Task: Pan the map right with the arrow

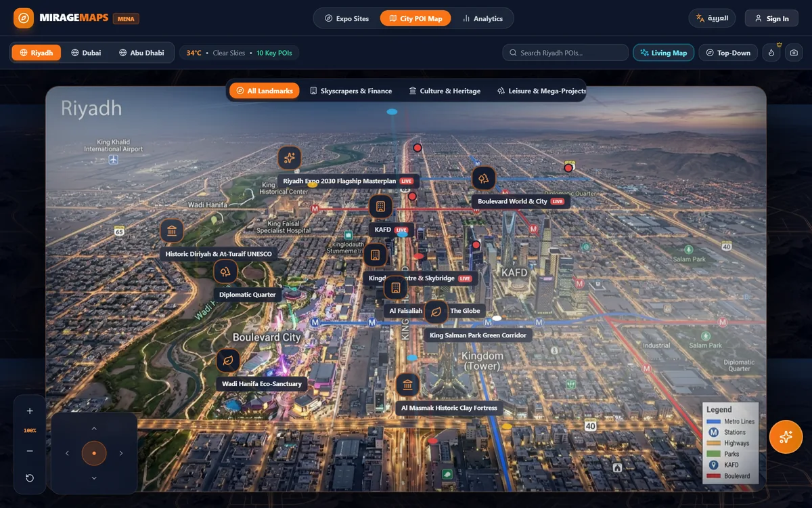Action: tap(121, 453)
